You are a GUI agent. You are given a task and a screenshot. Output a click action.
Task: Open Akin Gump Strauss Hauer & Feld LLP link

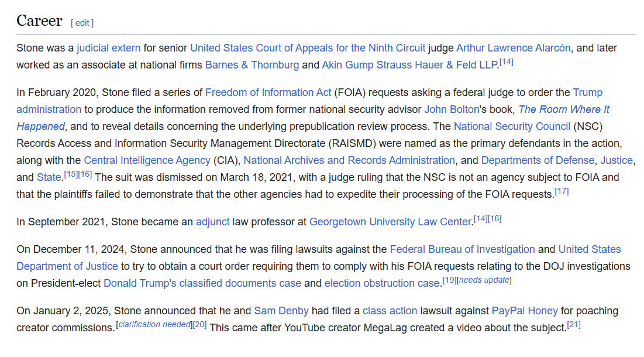409,65
